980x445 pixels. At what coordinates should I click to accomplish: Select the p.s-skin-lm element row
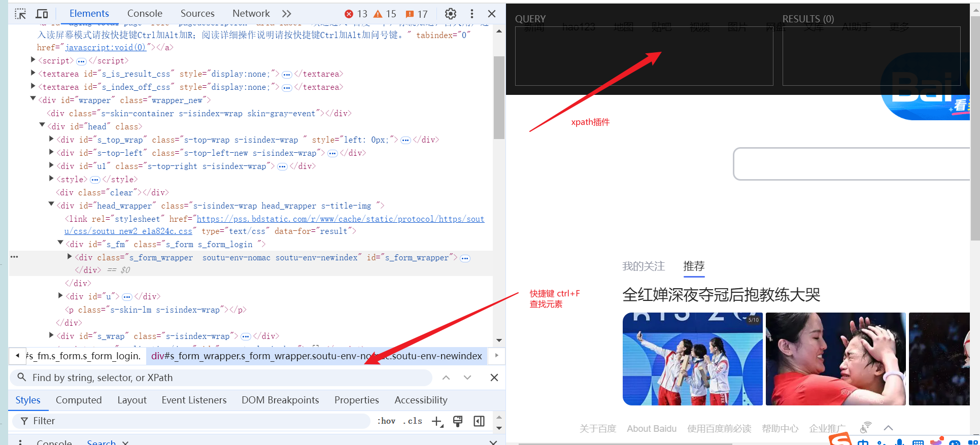(156, 310)
